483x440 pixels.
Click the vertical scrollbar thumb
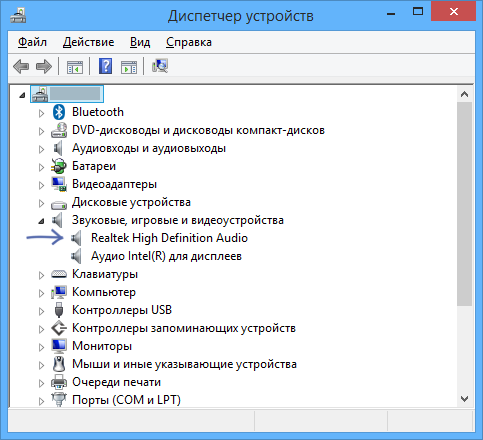coord(464,204)
